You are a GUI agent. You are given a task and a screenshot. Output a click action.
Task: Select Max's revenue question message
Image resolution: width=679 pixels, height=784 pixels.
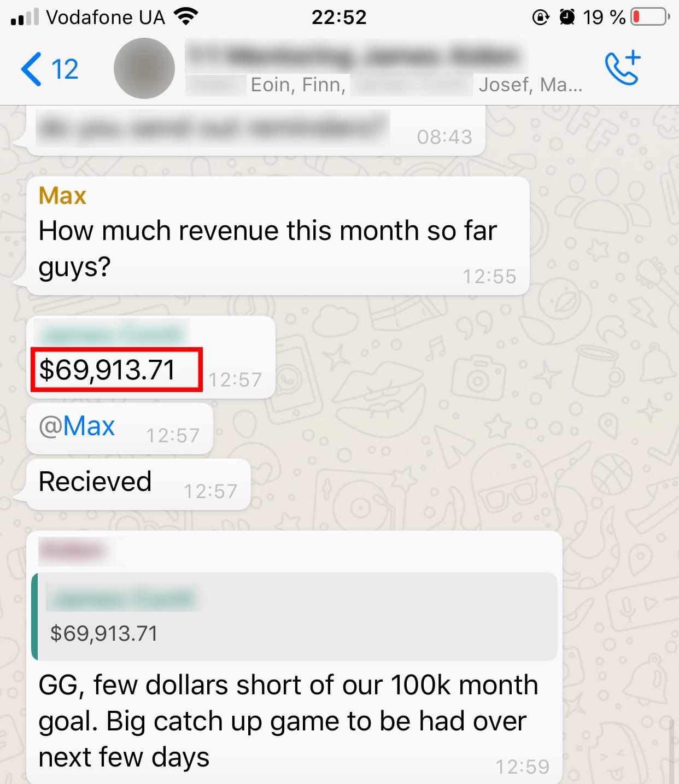(278, 236)
